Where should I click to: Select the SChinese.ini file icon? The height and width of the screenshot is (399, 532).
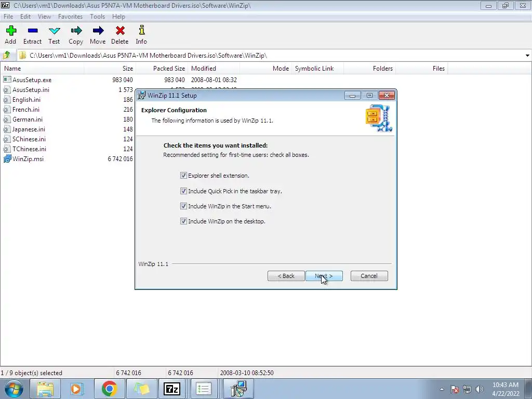7,139
